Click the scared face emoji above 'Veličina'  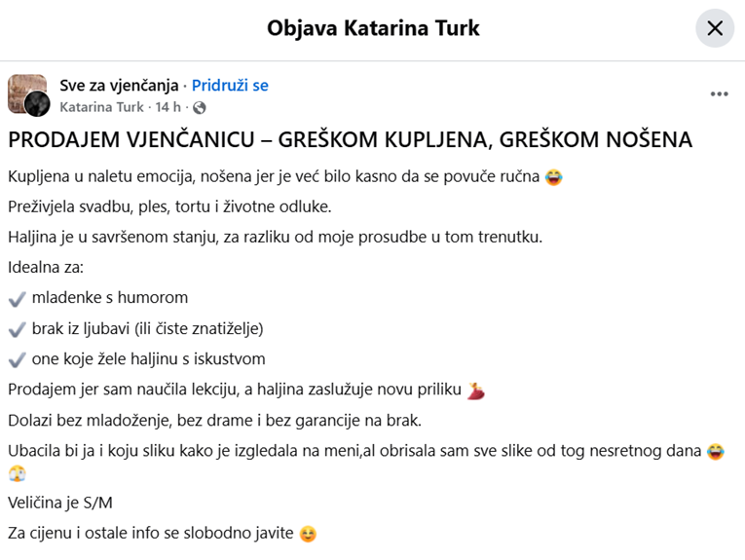pyautogui.click(x=17, y=474)
